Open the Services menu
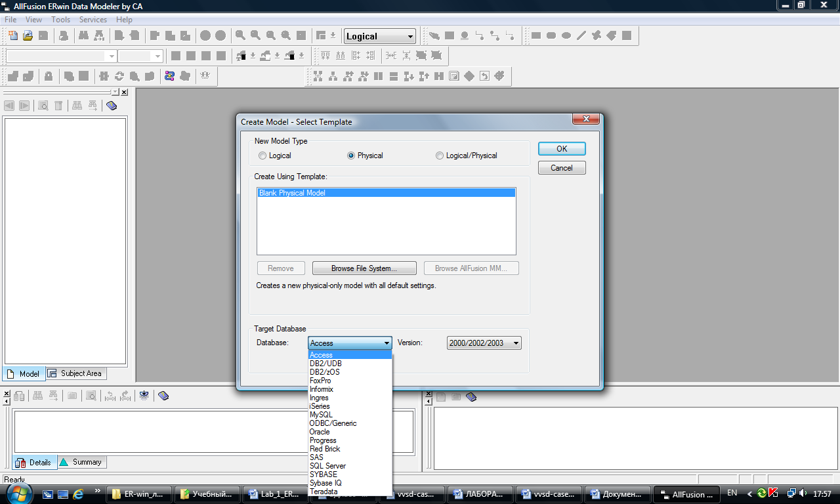 click(93, 20)
